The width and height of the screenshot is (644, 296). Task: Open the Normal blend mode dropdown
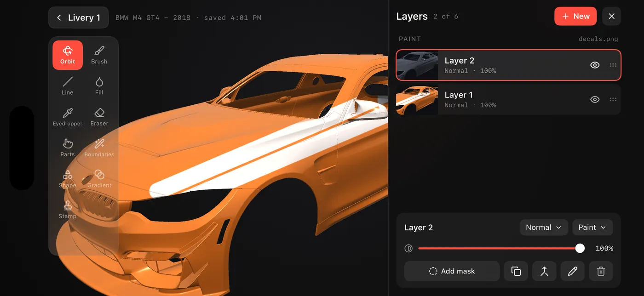[x=544, y=228]
